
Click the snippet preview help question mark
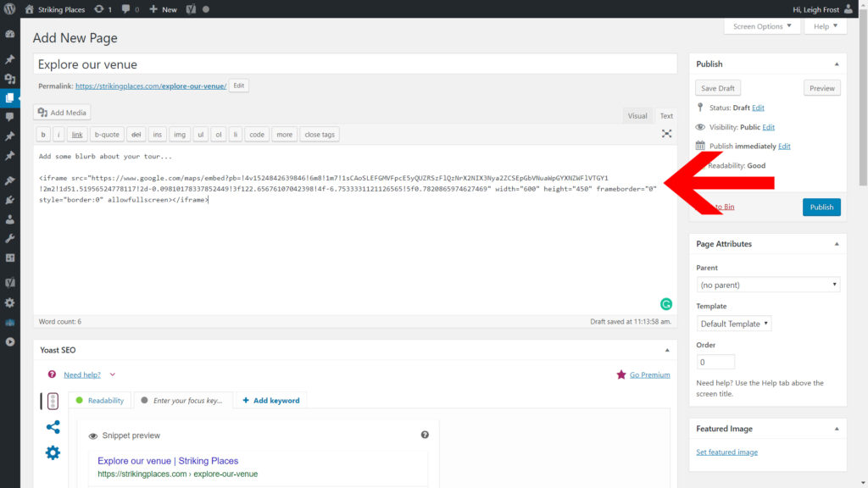coord(425,435)
